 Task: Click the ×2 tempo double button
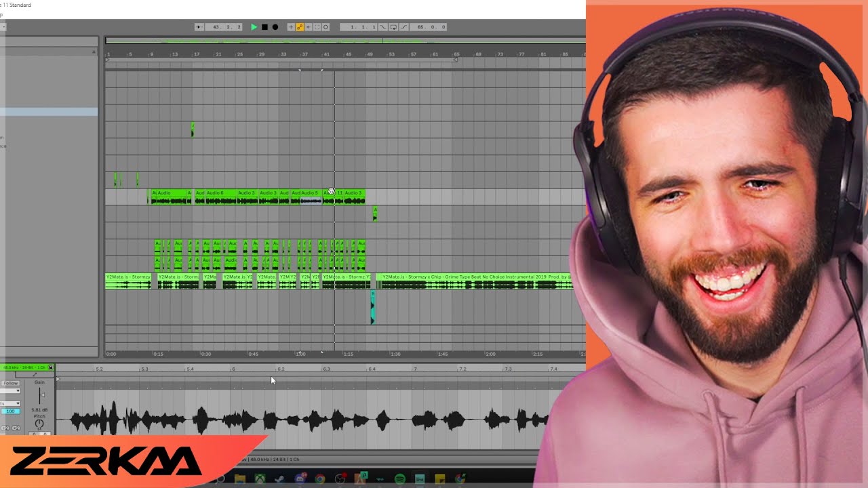point(16,428)
